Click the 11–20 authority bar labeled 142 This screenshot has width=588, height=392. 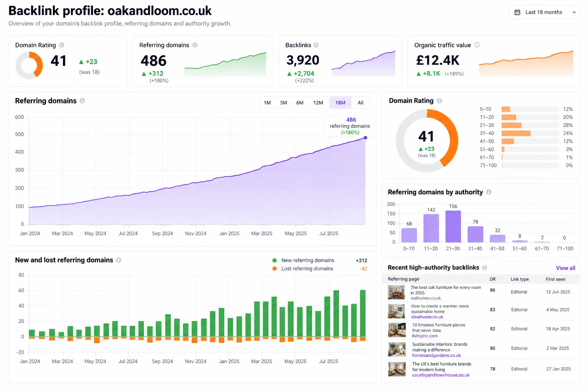point(431,228)
